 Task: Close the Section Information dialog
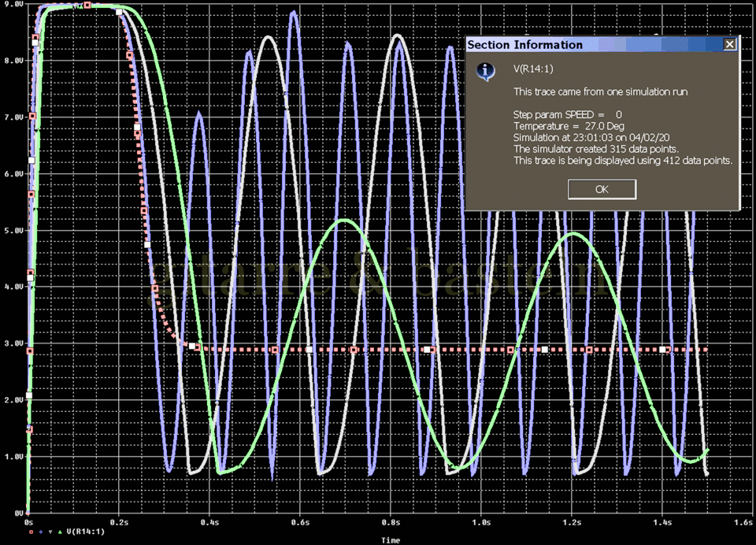[x=730, y=44]
